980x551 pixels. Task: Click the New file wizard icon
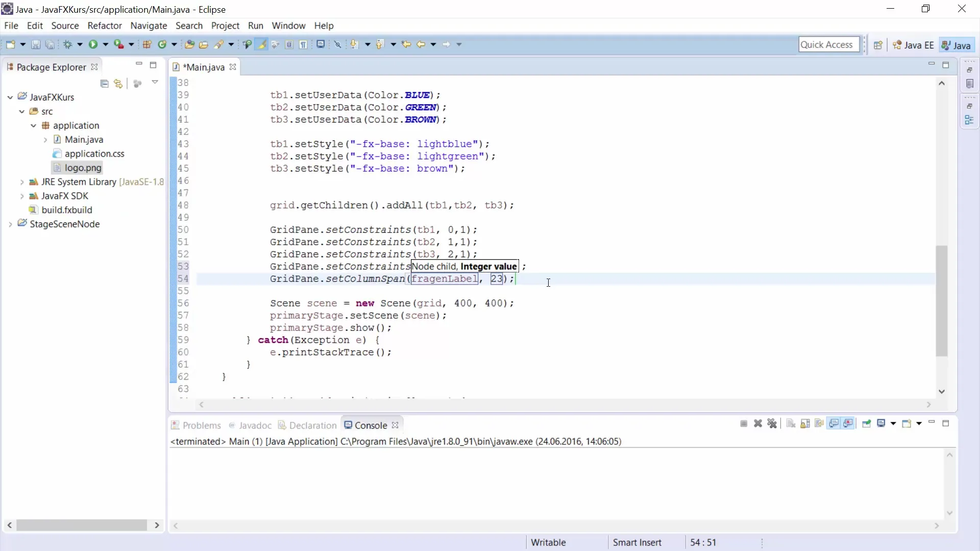click(10, 44)
